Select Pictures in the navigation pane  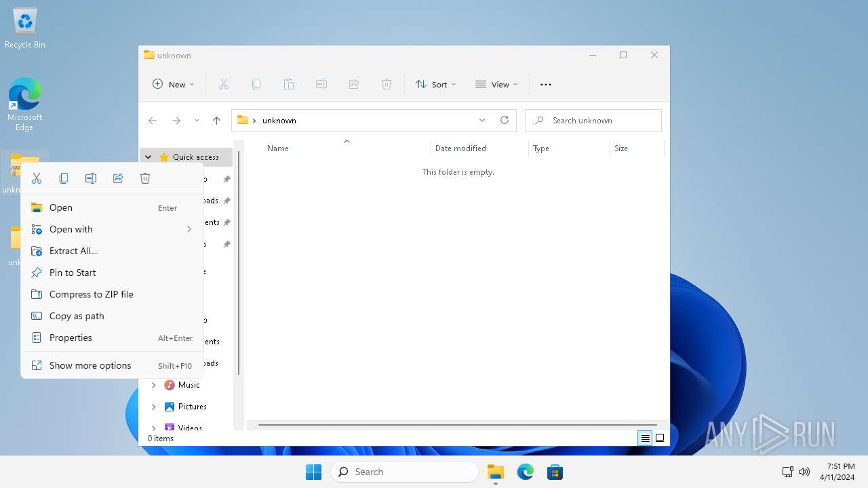tap(193, 407)
